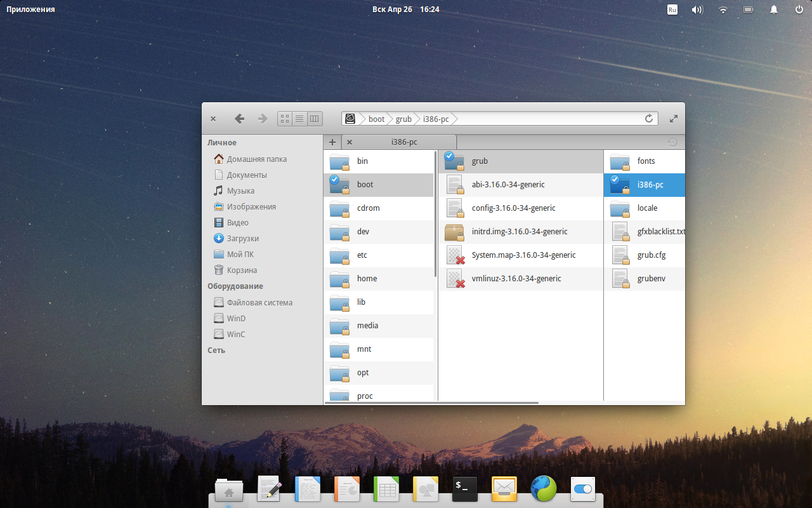The width and height of the screenshot is (812, 508).
Task: Reload the folder with the refresh icon
Action: click(x=648, y=119)
